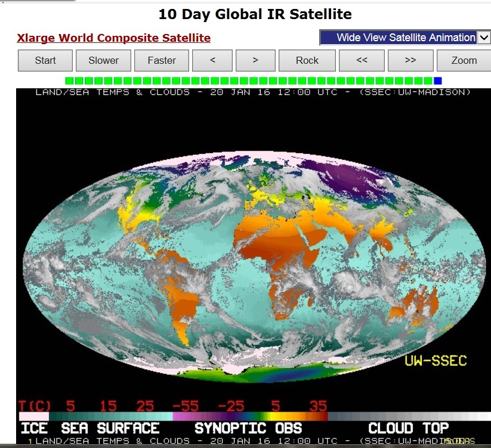Screen dimensions: 491x448
Task: Click the 10 Day Global IR Satellite heading
Action: pyautogui.click(x=255, y=14)
